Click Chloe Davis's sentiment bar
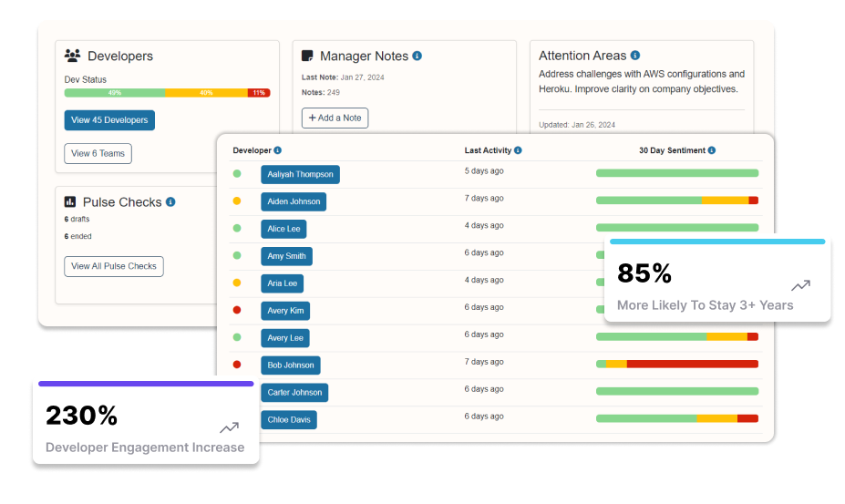 (x=677, y=418)
